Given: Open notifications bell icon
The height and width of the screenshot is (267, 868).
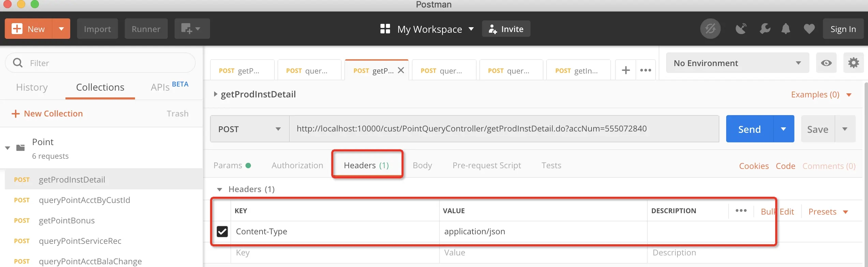Looking at the screenshot, I should [x=786, y=29].
